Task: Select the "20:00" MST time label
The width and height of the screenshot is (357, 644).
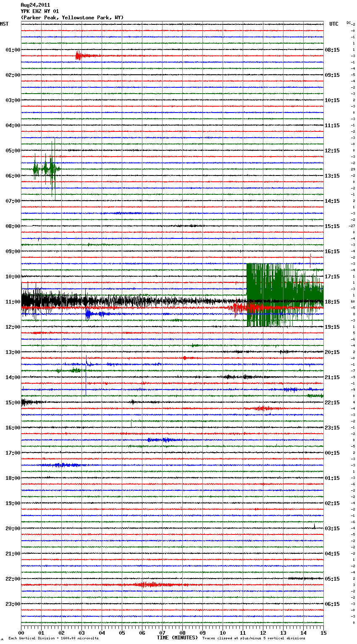Action: [13, 529]
